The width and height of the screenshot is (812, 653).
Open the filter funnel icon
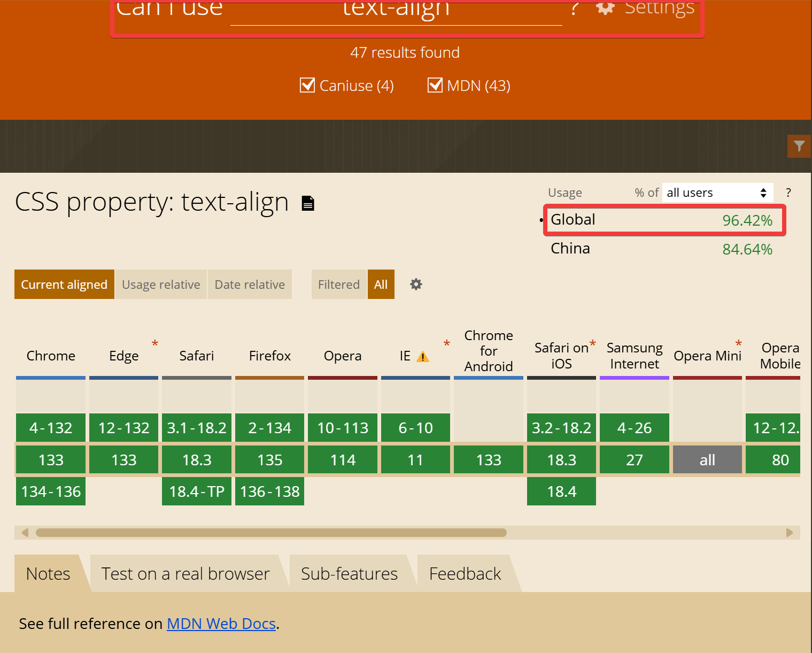799,146
